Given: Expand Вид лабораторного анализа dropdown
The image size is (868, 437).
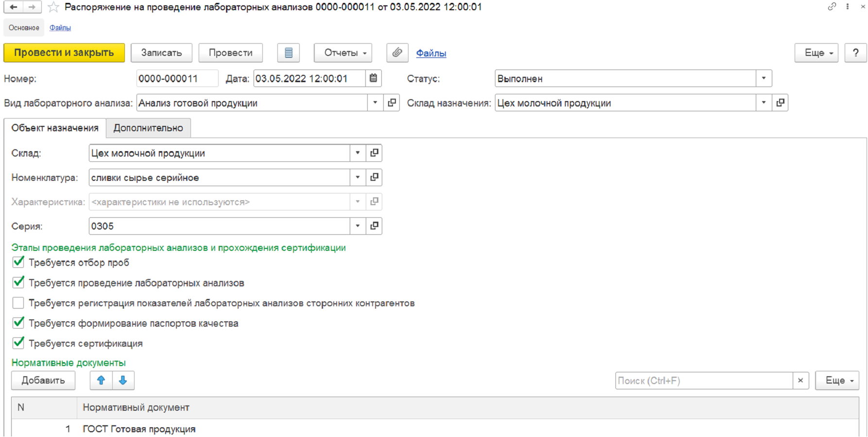Looking at the screenshot, I should tap(375, 103).
